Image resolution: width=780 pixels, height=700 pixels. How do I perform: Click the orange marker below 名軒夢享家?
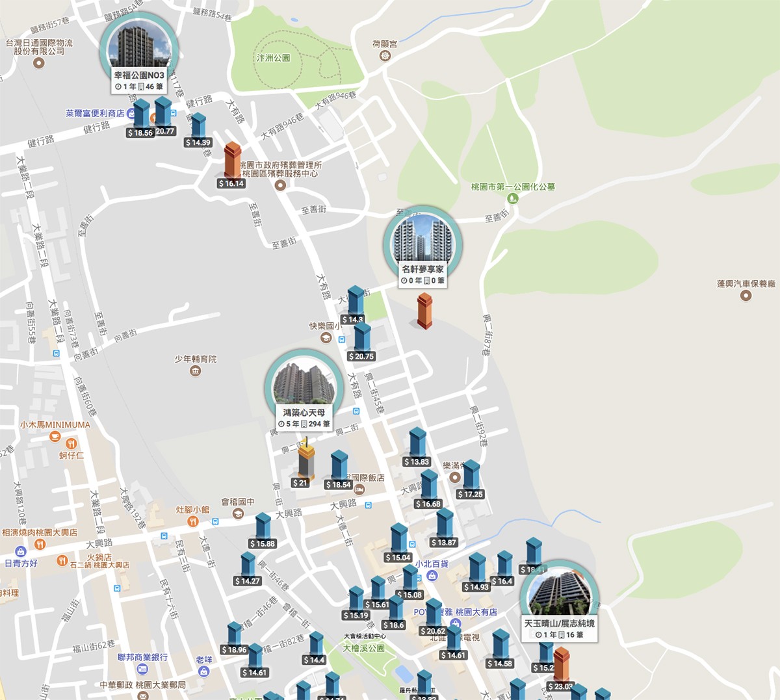coord(424,311)
